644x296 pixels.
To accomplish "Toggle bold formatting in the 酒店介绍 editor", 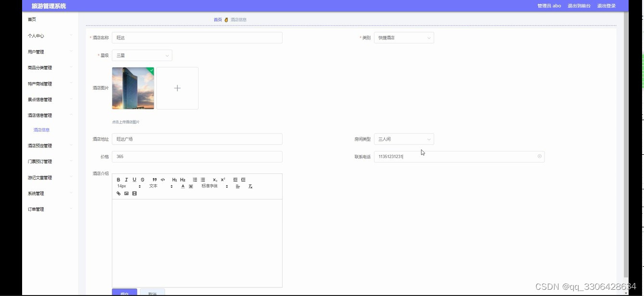I will tap(118, 179).
